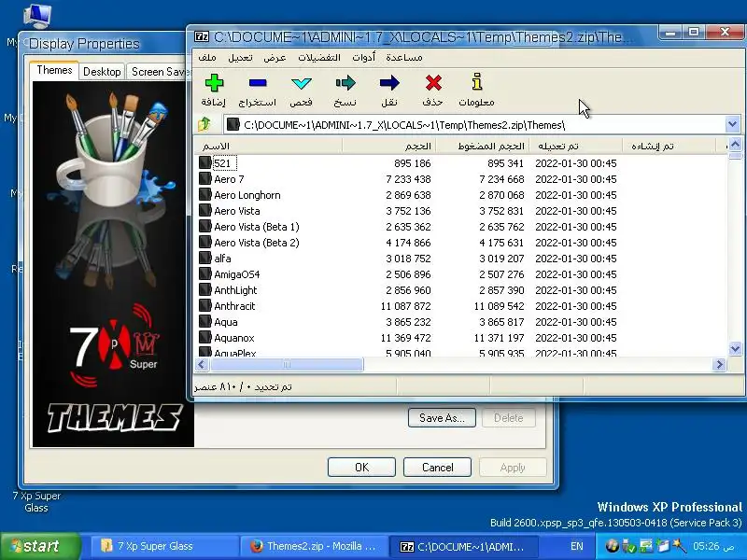Click the vertical scrollbar down arrow
The image size is (747, 560).
(x=735, y=349)
